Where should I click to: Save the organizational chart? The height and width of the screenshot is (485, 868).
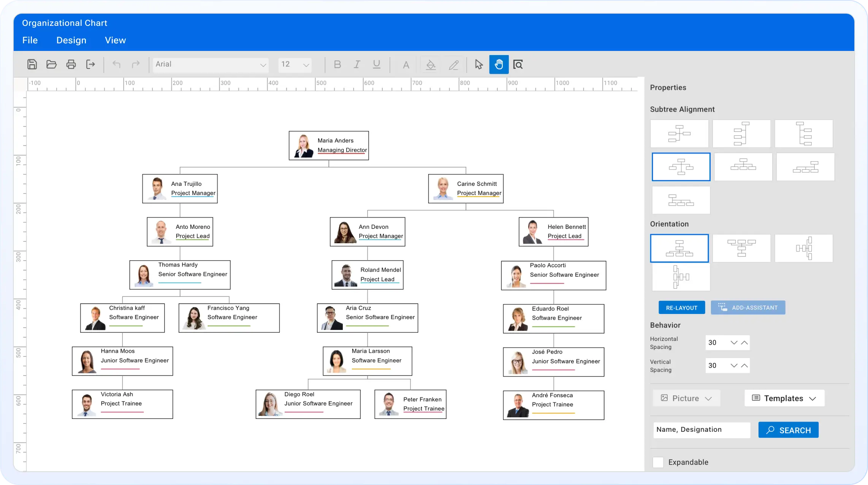click(x=32, y=64)
